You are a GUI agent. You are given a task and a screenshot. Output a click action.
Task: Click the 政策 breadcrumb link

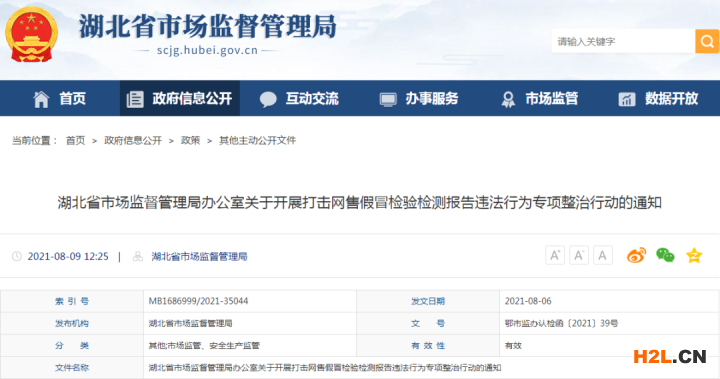tap(191, 141)
